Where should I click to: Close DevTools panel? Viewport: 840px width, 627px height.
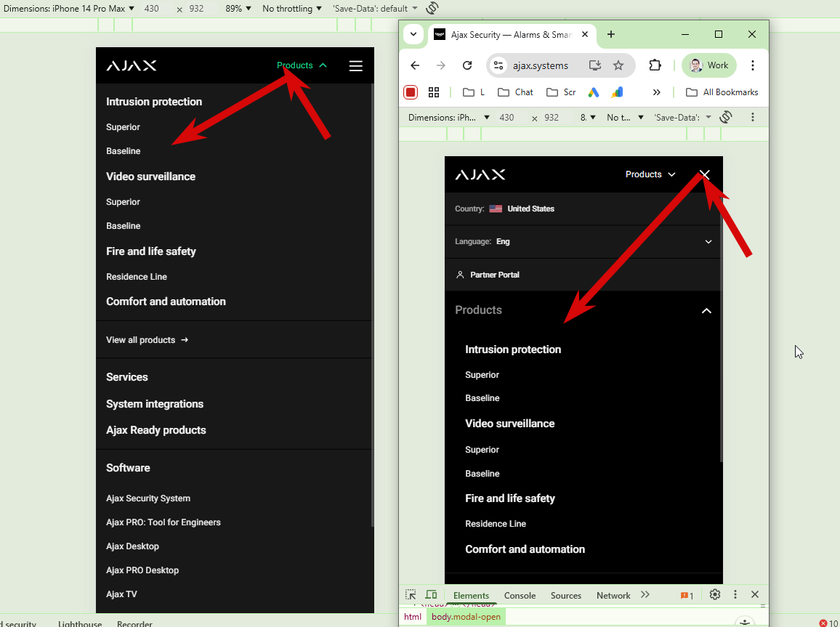click(x=755, y=594)
